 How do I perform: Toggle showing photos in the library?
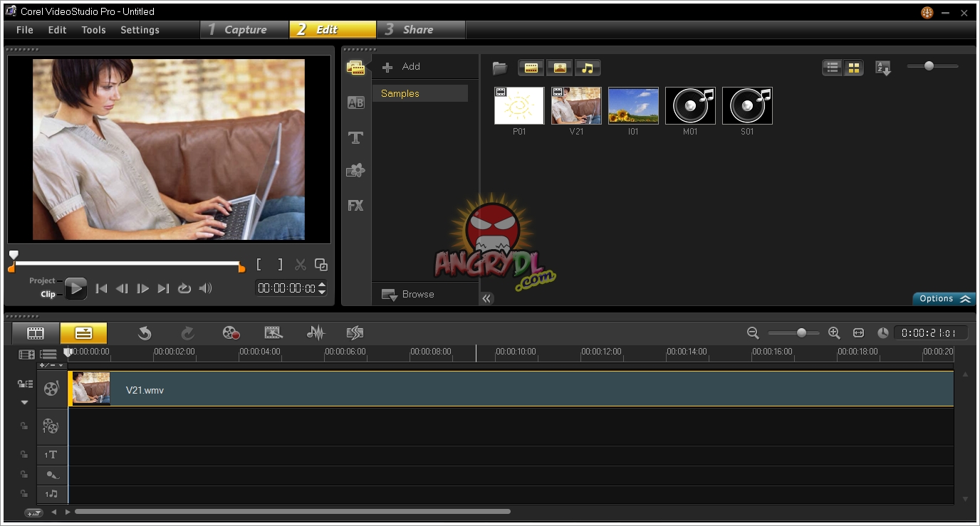point(559,68)
